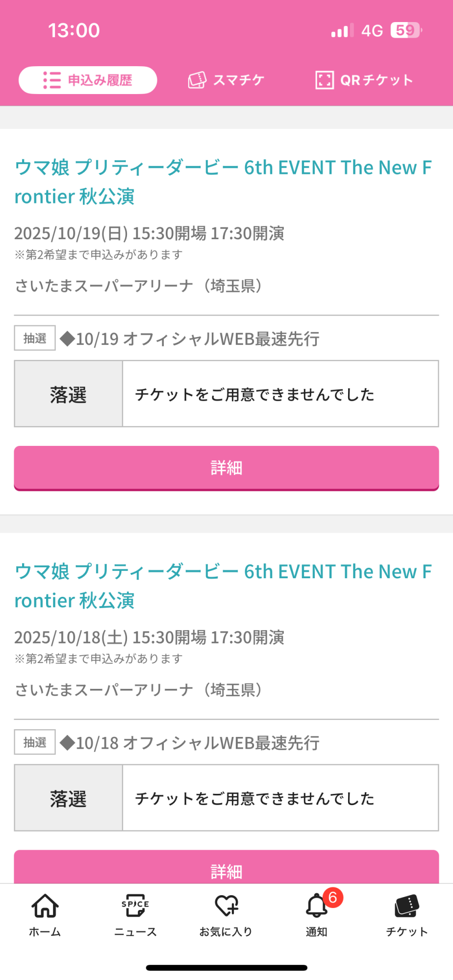Screen dimensions: 453x980
Task: Tap the 抽選 tag for 10/19 presale
Action: point(35,338)
